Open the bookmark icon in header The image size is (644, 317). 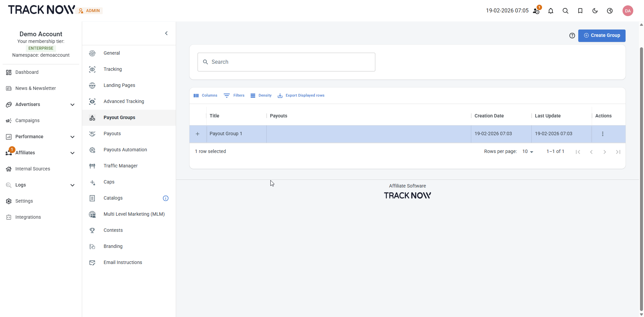(x=580, y=11)
